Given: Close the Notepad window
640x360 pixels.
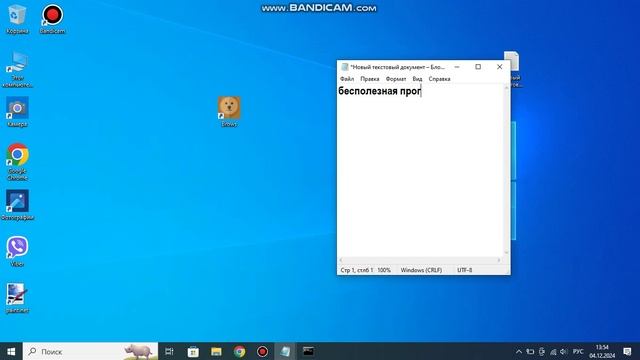Looking at the screenshot, I should pyautogui.click(x=500, y=67).
